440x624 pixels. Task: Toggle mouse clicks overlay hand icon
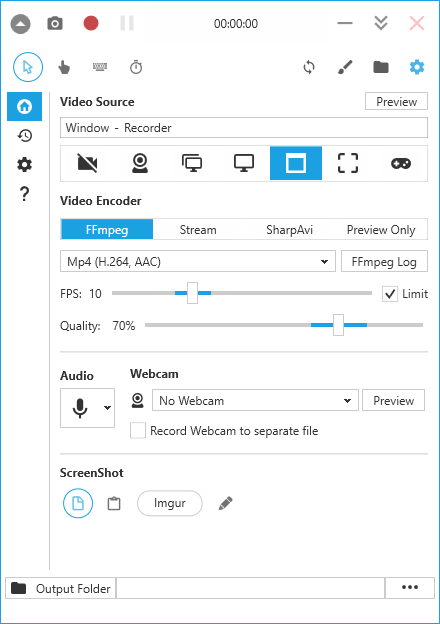(x=64, y=67)
